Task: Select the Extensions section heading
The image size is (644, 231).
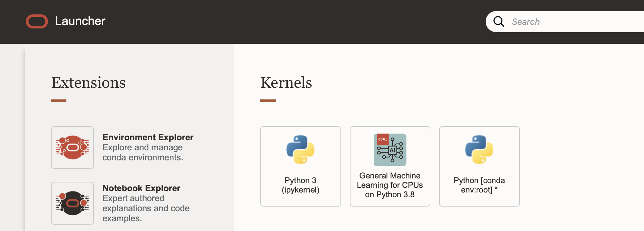Action: [88, 82]
